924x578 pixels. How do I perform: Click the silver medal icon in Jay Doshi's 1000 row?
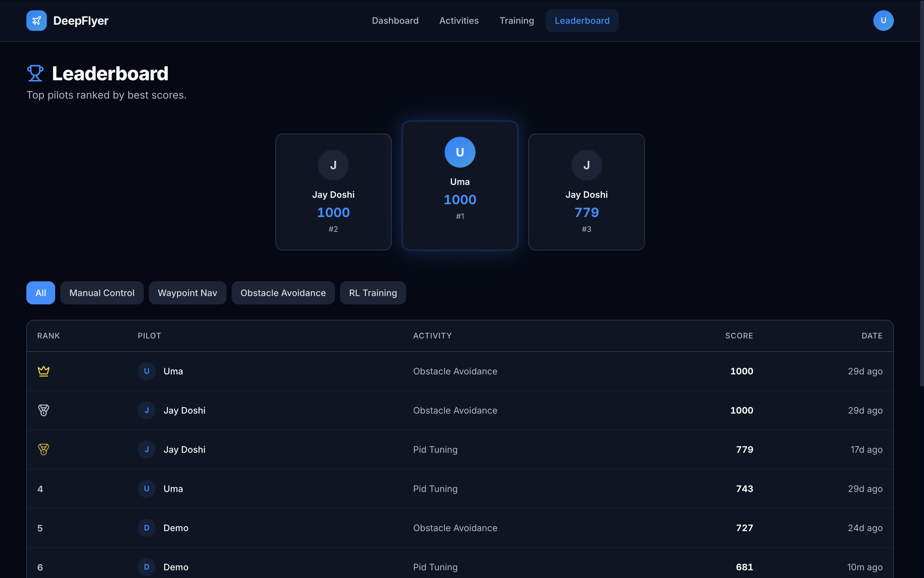click(x=44, y=410)
